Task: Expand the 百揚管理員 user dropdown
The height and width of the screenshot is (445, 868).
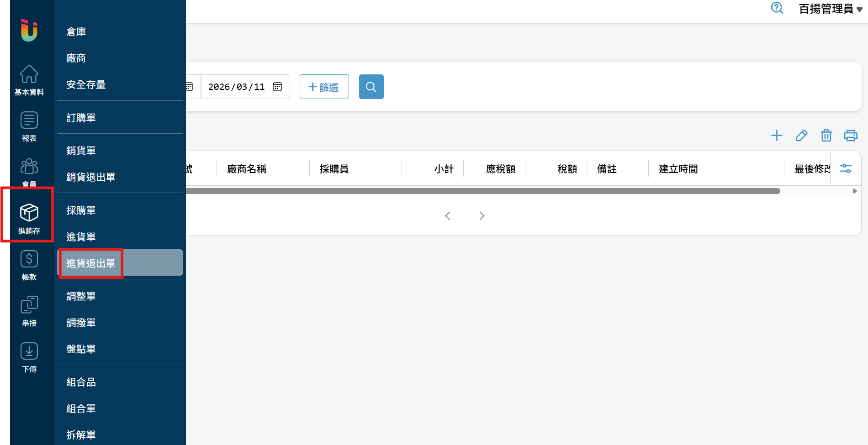Action: 830,9
